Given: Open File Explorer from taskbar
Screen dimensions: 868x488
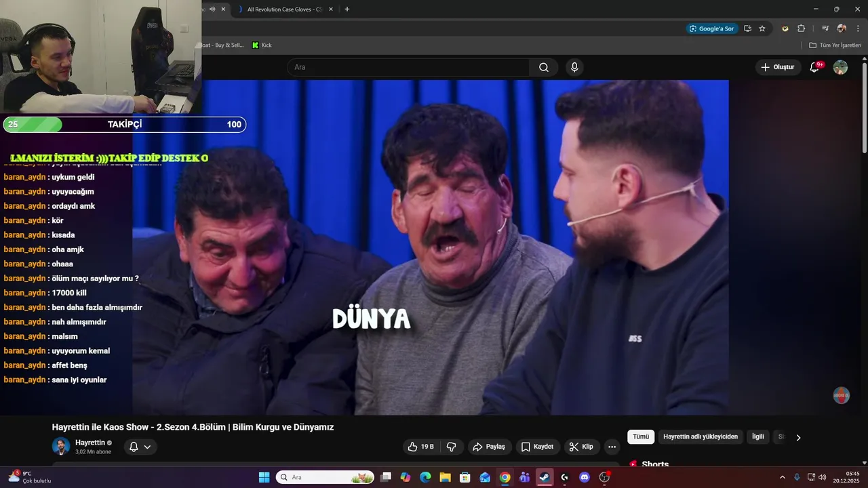Looking at the screenshot, I should (x=445, y=477).
